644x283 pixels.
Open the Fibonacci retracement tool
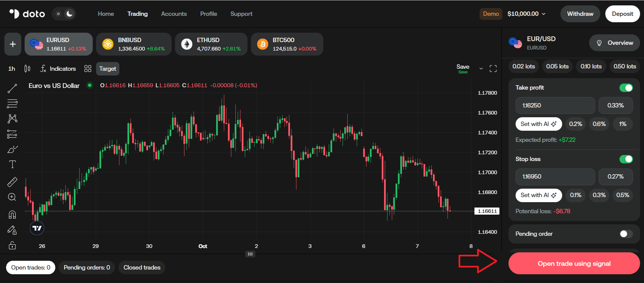click(x=12, y=103)
